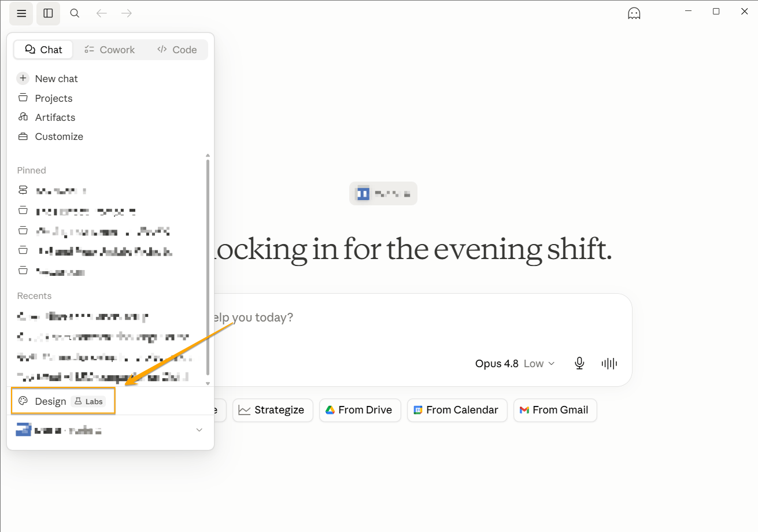Click the Strategize chart icon

point(245,410)
